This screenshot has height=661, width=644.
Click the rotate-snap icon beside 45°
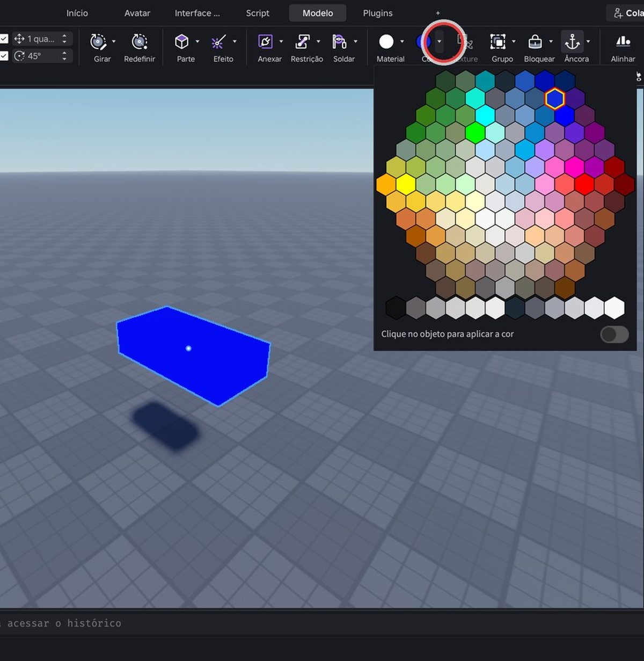(x=19, y=56)
